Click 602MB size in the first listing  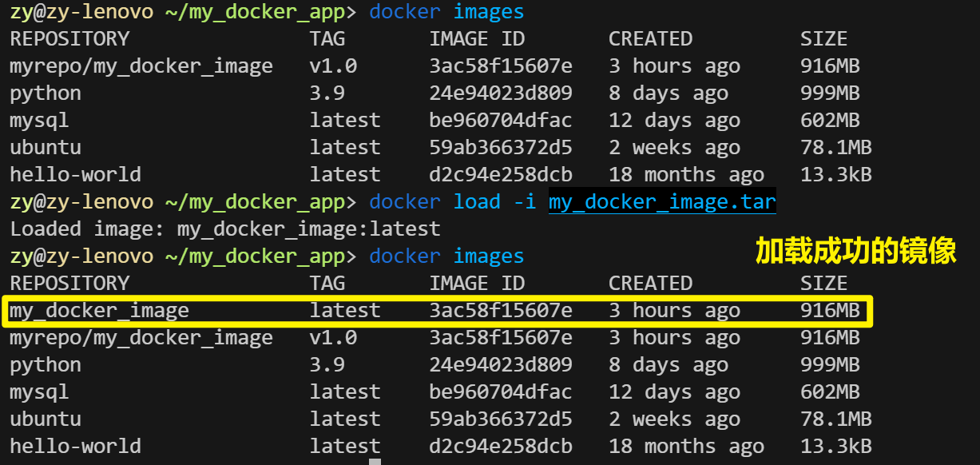point(830,121)
